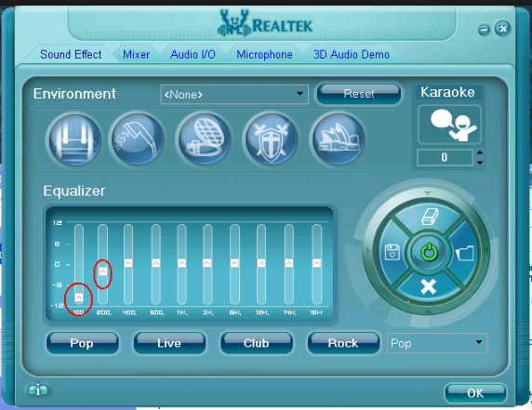
Task: Open the 3D Audio Demo tab
Action: tap(352, 55)
